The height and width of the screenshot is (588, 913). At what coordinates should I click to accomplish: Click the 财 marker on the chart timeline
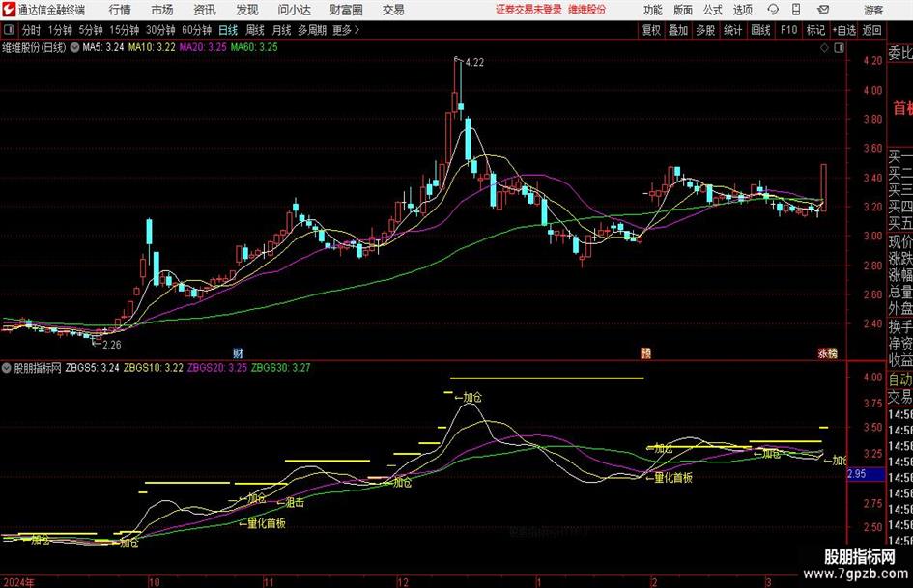[238, 352]
